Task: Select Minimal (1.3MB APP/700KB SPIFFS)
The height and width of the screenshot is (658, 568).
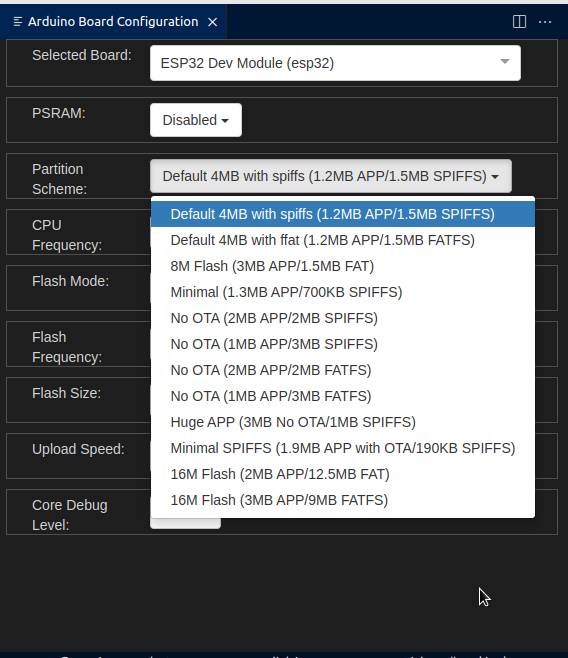Action: (343, 292)
